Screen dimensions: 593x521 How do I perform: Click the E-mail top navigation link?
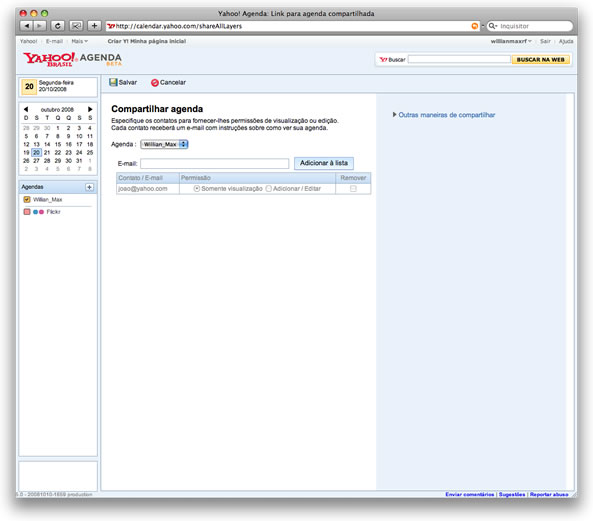click(54, 41)
